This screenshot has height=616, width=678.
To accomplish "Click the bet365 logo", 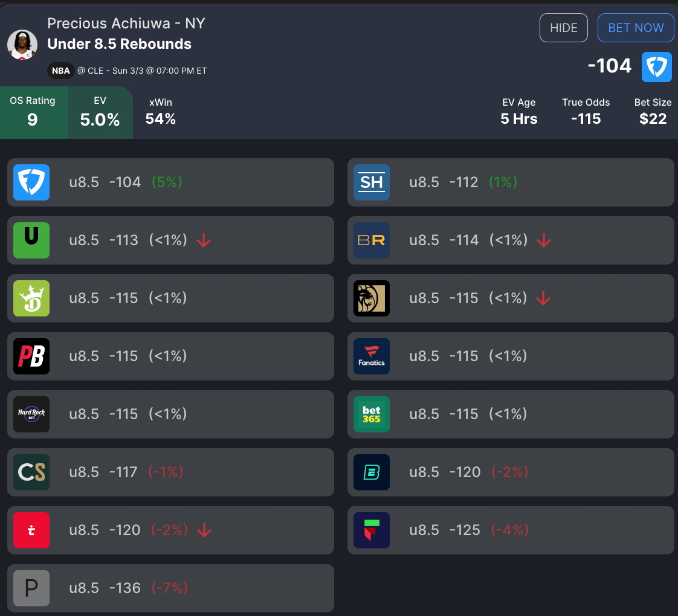I will [372, 414].
